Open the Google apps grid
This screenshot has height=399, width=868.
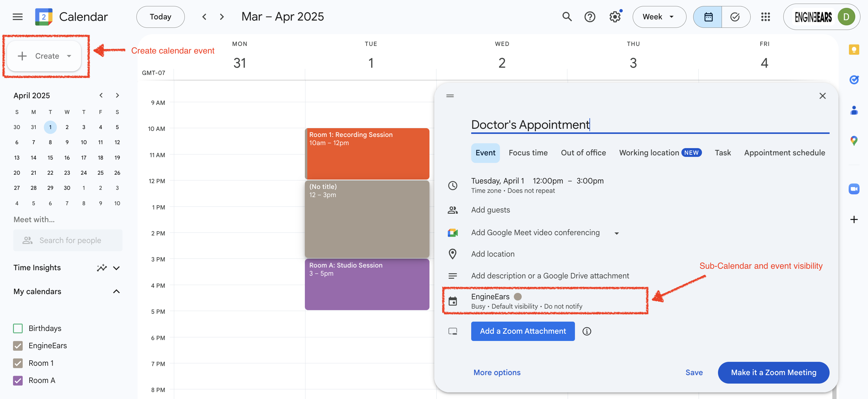coord(765,17)
